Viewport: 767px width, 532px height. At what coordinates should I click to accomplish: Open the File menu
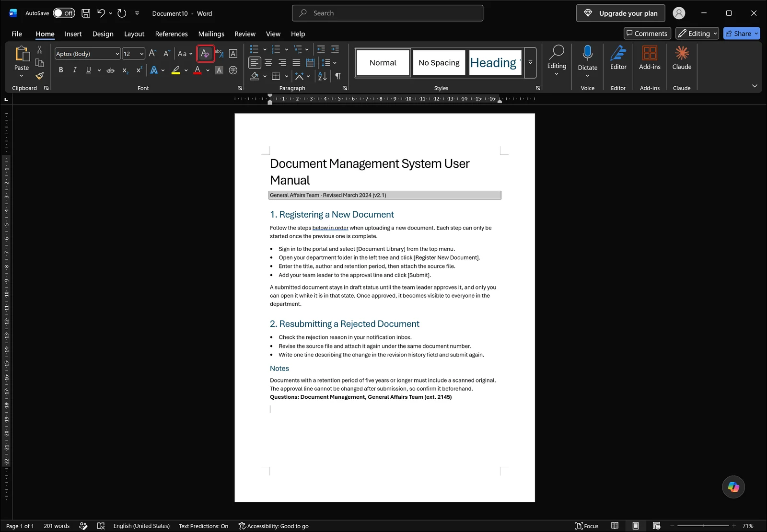pos(17,34)
